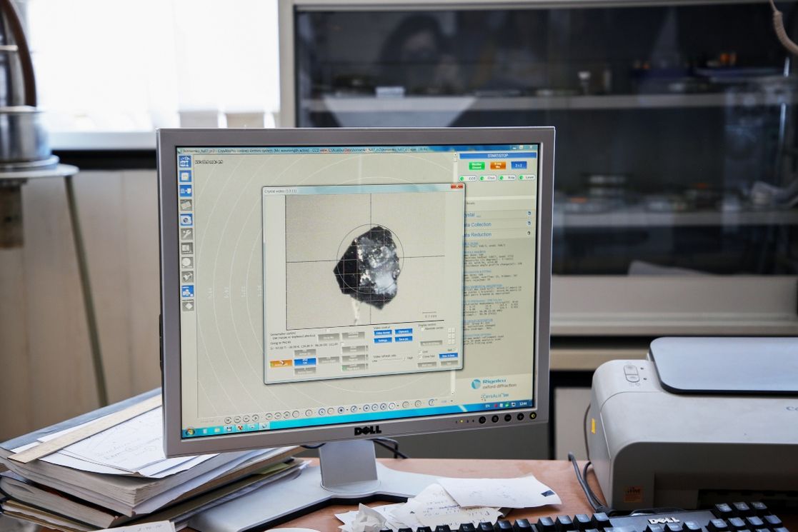Click the X-ray status indicator
The height and width of the screenshot is (532, 798).
(x=507, y=178)
